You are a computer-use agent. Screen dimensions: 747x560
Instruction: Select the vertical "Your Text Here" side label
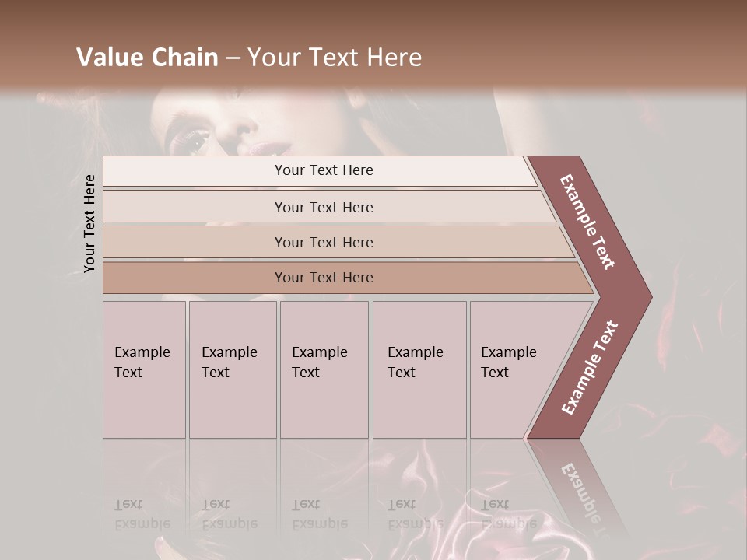89,224
